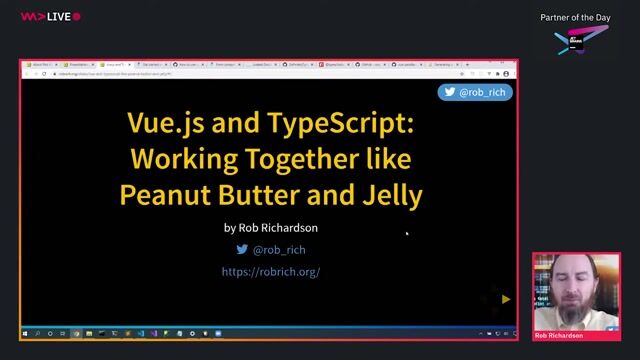Switch to the fourth browser tab
Screen dimensions: 640x360
click(152, 64)
